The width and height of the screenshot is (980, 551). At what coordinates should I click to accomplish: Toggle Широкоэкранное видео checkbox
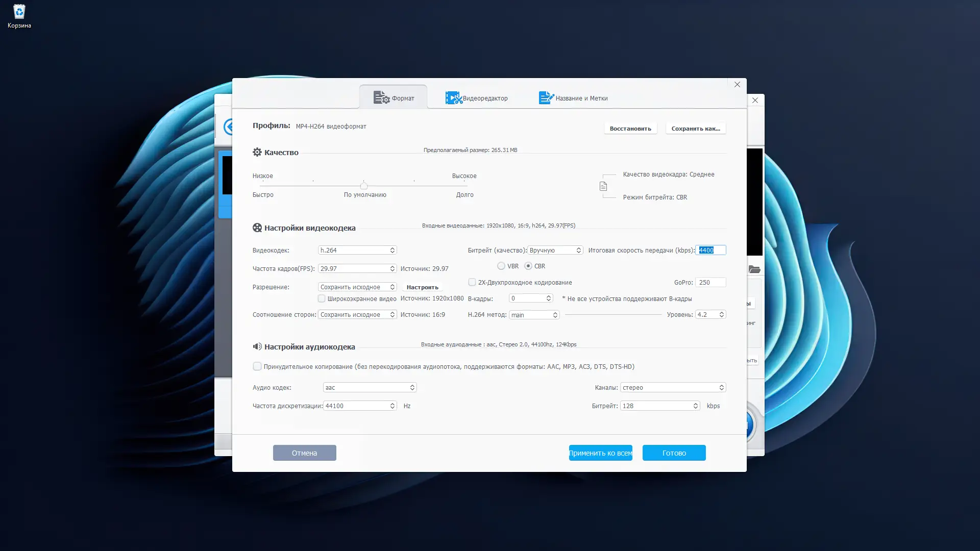tap(322, 298)
